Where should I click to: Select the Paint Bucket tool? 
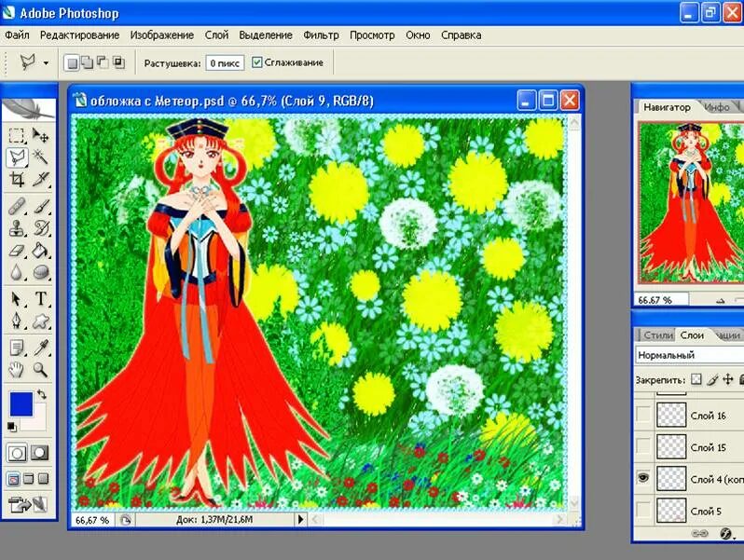(x=41, y=250)
